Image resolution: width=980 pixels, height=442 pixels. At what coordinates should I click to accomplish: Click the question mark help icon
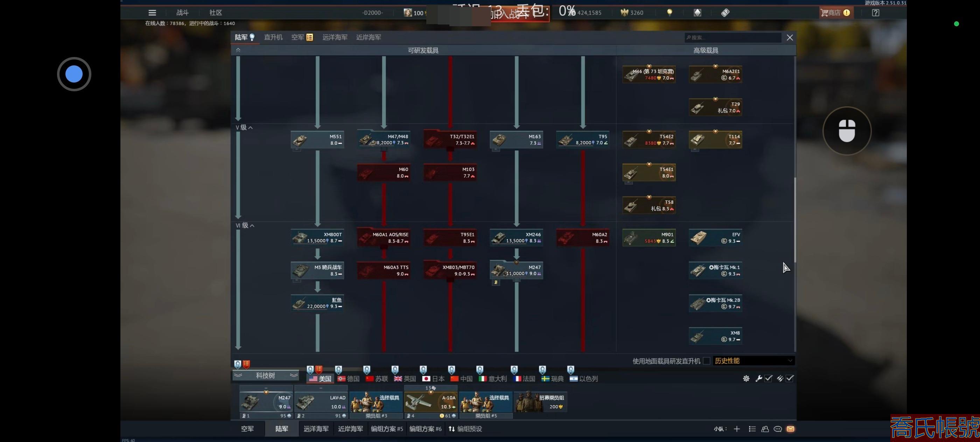pyautogui.click(x=875, y=13)
